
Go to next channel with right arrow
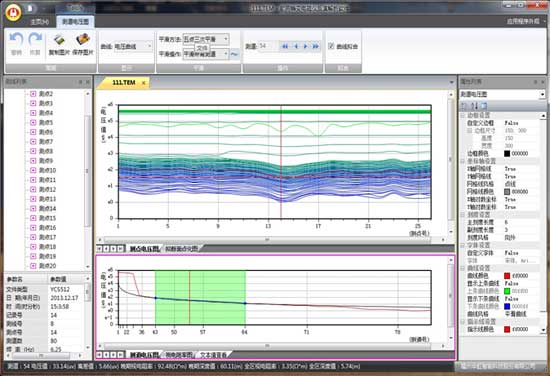pyautogui.click(x=305, y=46)
